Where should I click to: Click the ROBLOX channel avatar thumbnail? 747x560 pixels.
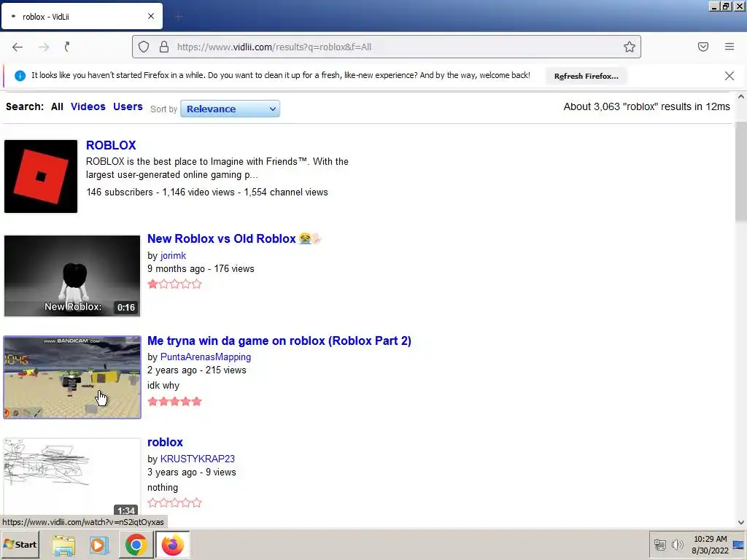pyautogui.click(x=41, y=176)
